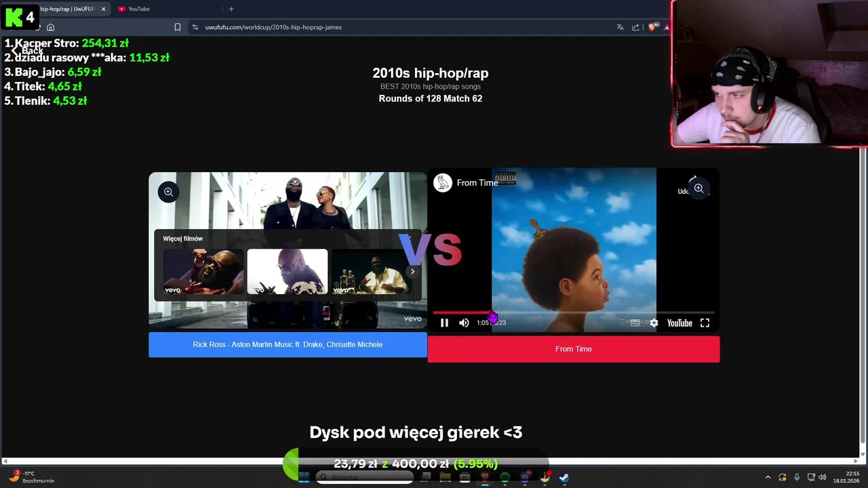Click the microphone tray icon
The image size is (868, 488).
(797, 477)
